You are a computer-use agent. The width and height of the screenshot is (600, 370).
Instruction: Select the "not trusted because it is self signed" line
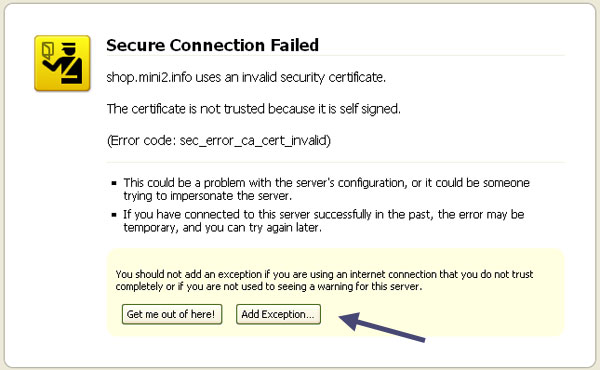coord(254,109)
